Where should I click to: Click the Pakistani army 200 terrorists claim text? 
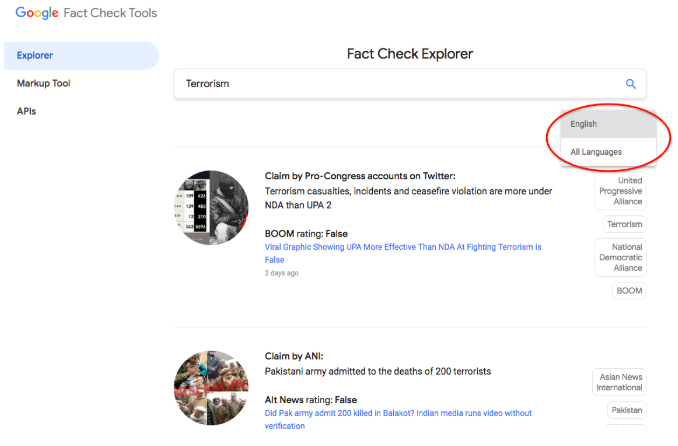click(x=378, y=371)
